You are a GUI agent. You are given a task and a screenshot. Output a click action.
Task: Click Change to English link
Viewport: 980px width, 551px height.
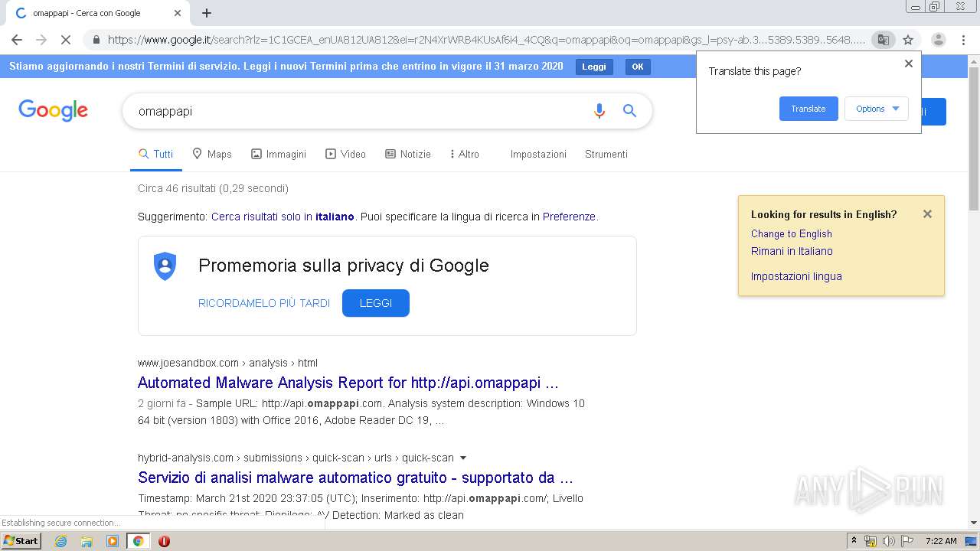(792, 233)
